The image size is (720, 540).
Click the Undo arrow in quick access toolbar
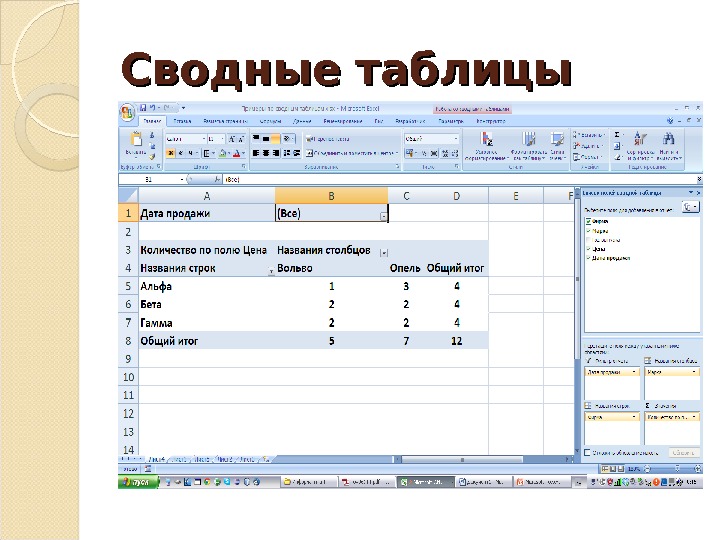click(152, 108)
